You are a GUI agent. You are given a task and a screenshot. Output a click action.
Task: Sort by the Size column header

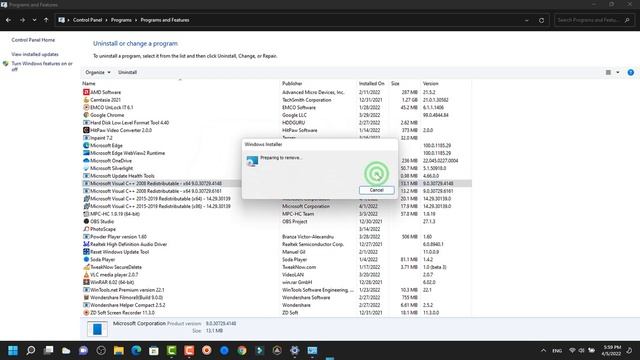pos(395,83)
